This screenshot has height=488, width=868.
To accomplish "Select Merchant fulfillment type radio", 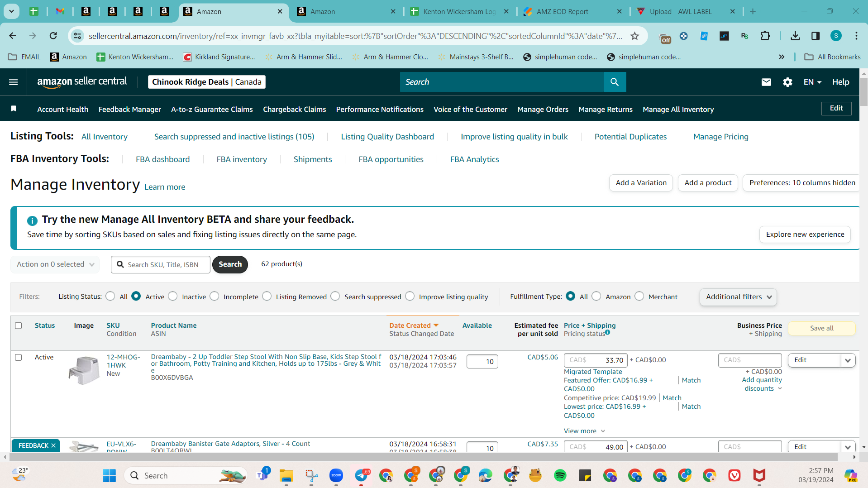I will pyautogui.click(x=639, y=296).
